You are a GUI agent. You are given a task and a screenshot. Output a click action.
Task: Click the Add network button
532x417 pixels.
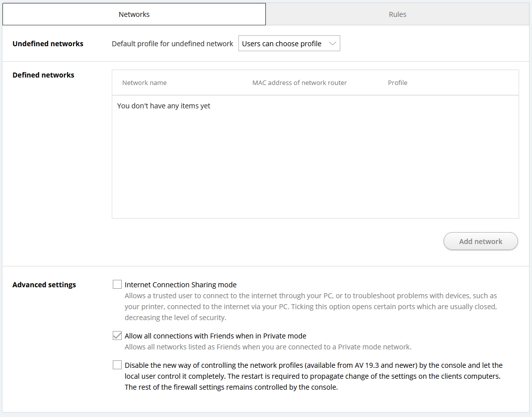coord(480,241)
